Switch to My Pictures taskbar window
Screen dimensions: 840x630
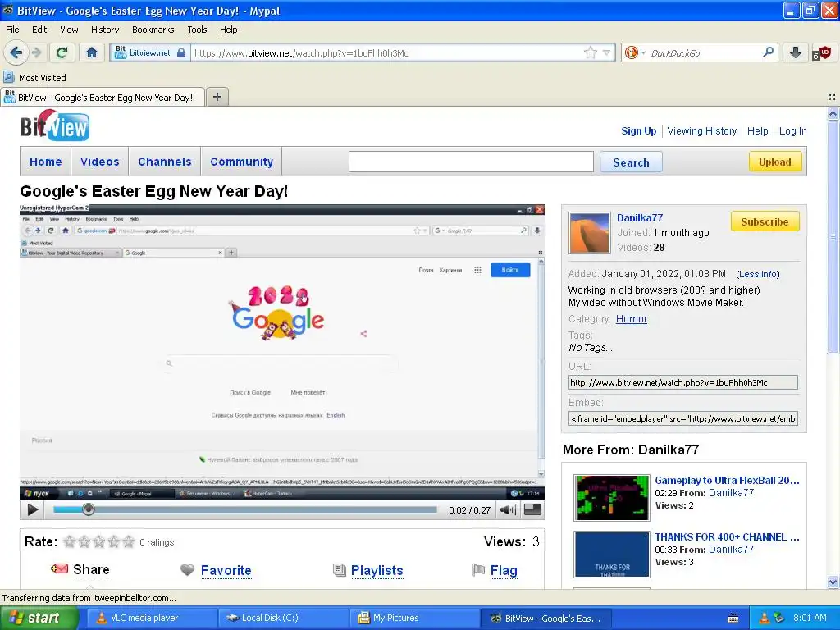click(x=414, y=618)
